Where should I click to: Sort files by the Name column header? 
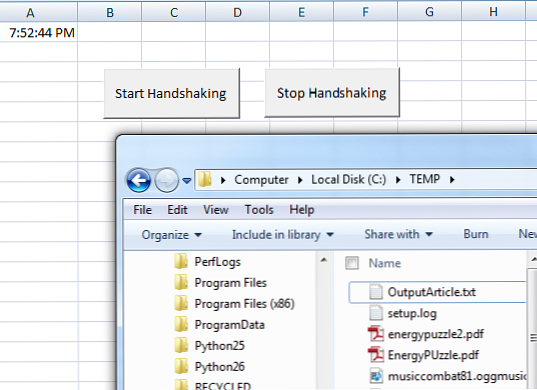click(x=385, y=263)
